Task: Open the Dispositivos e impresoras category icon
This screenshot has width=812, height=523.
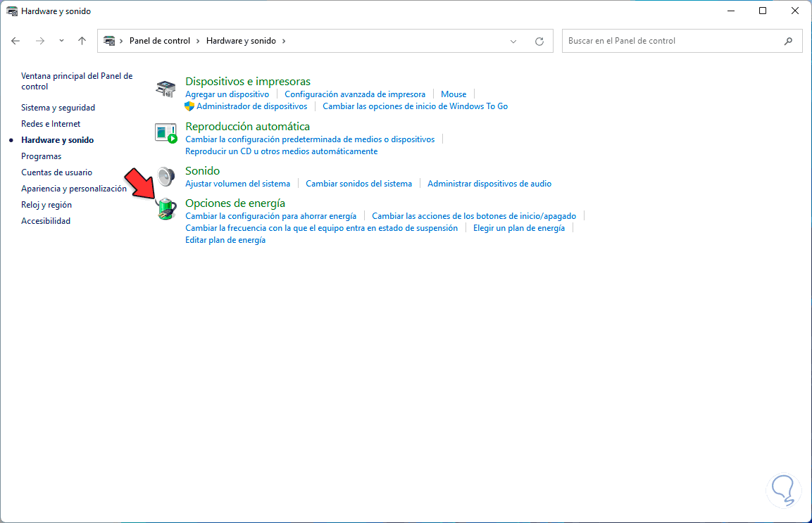Action: (x=165, y=89)
